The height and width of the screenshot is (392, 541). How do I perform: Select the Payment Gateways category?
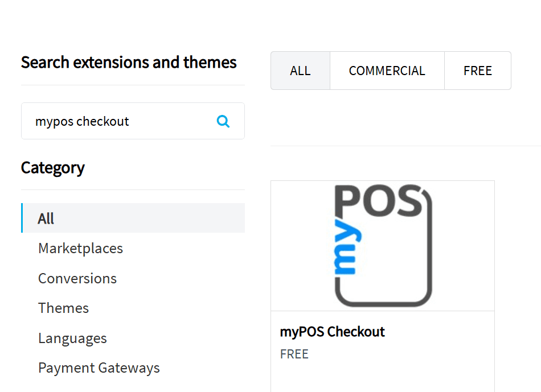tap(99, 368)
